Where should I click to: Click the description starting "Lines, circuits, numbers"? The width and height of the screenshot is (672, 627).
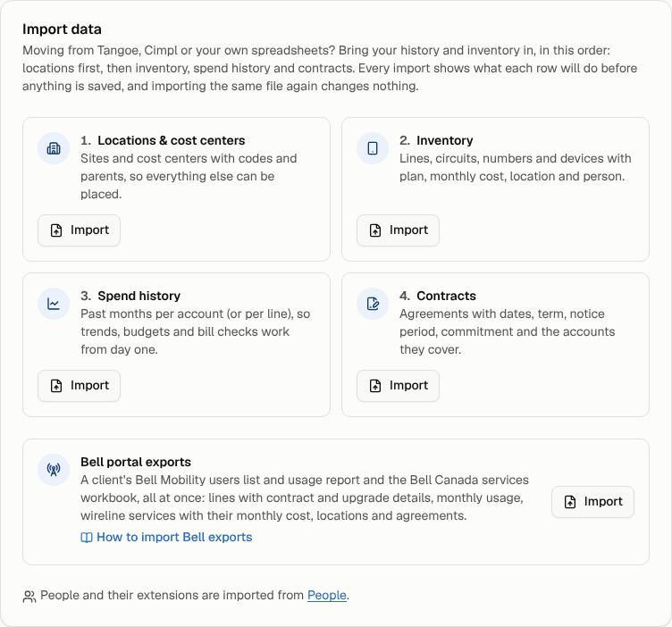[515, 167]
